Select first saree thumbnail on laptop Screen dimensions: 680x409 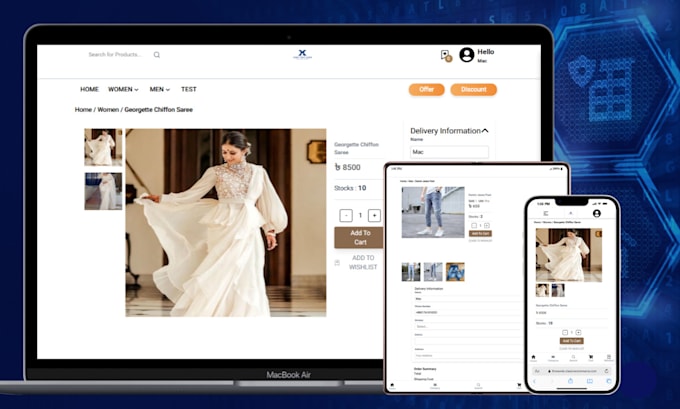(103, 147)
